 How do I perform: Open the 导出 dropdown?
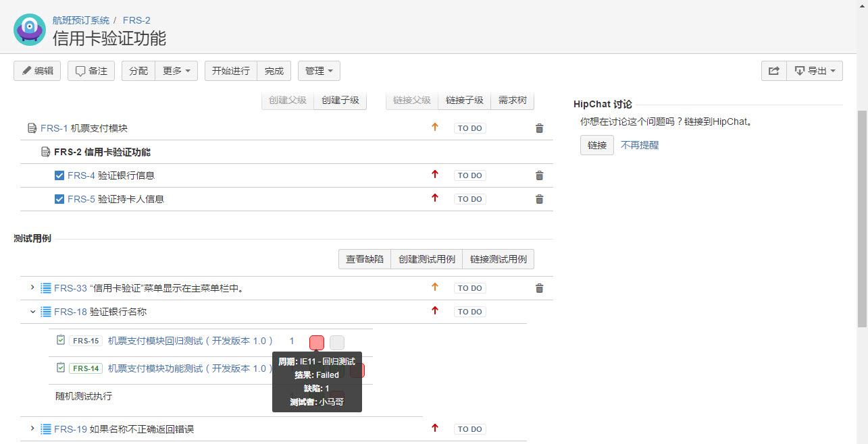(815, 71)
